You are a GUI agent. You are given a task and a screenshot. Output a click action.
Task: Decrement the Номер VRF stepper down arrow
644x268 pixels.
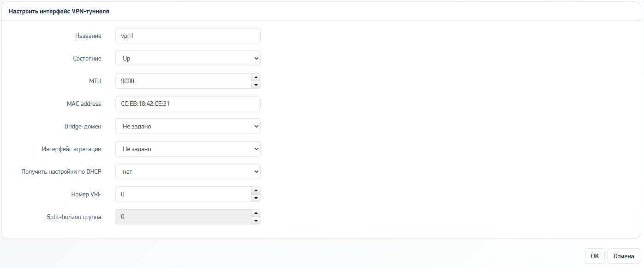coord(256,198)
